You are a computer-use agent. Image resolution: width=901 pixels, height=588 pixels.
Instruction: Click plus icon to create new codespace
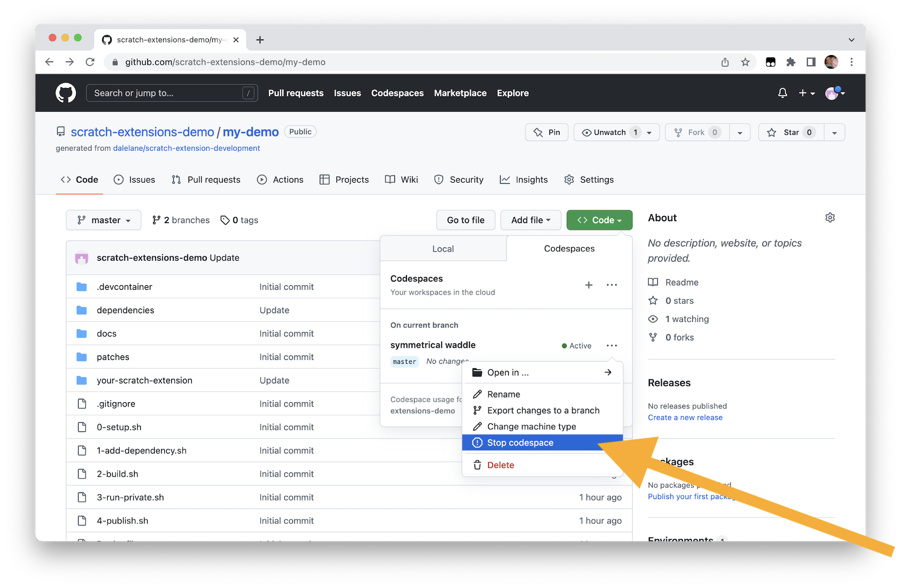pyautogui.click(x=589, y=285)
